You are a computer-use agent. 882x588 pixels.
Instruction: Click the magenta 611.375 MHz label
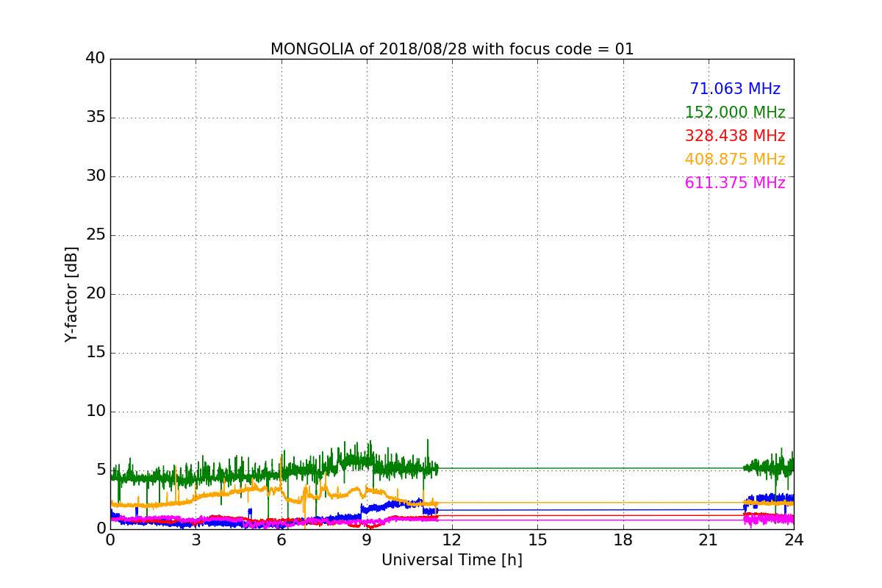pyautogui.click(x=735, y=183)
